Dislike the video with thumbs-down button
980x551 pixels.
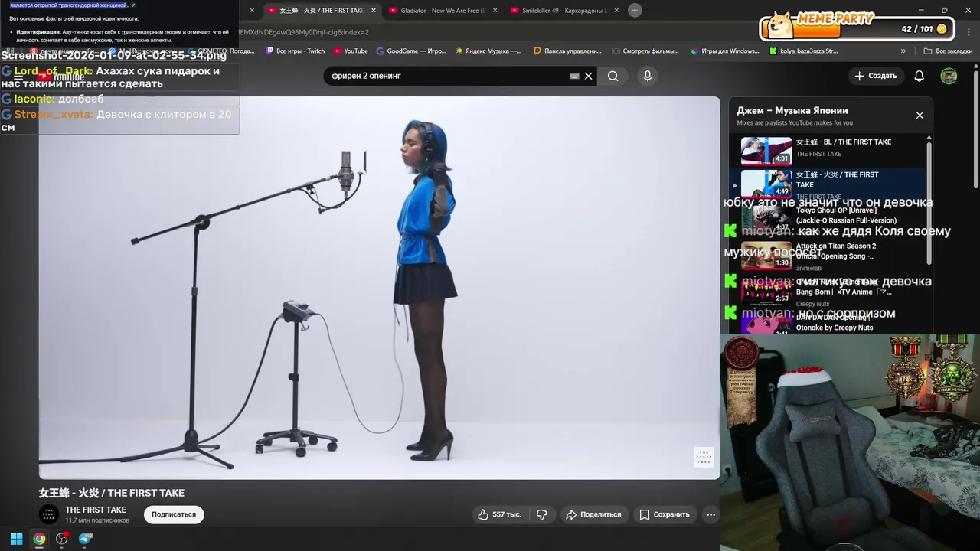[542, 514]
